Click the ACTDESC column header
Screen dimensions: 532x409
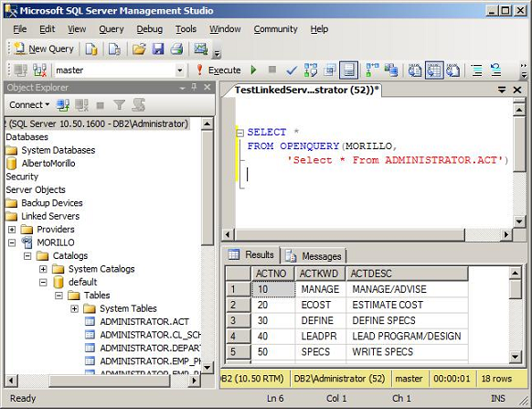tap(407, 274)
